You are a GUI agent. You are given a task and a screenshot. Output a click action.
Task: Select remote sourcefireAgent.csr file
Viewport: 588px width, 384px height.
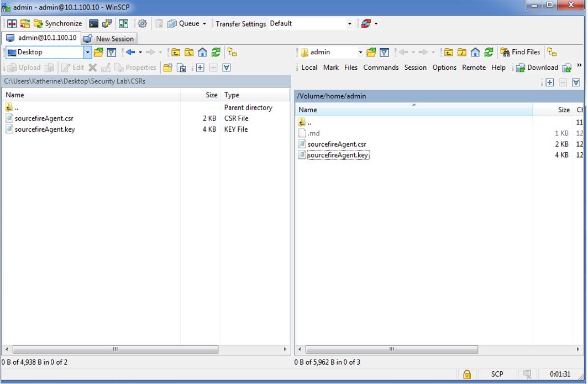[337, 144]
